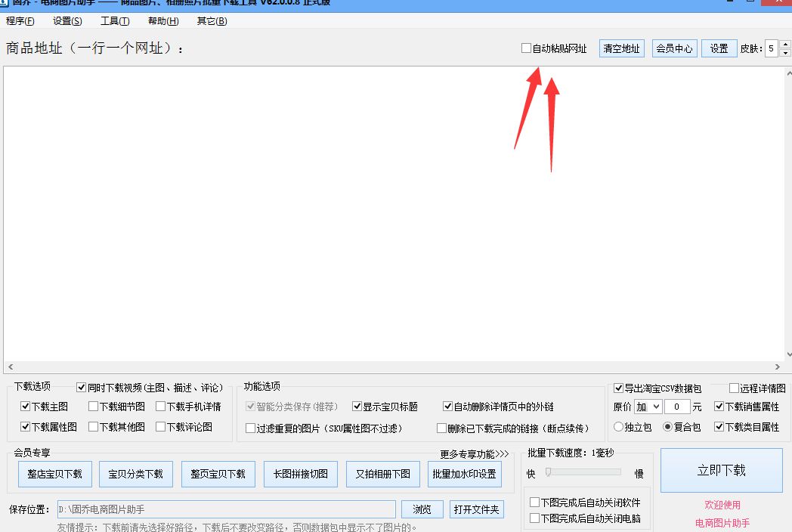Open 会员中心

click(674, 48)
